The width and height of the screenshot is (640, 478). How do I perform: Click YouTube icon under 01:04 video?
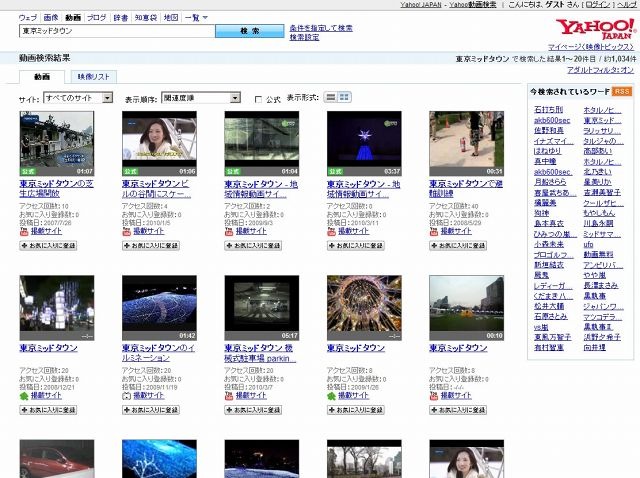click(x=229, y=231)
